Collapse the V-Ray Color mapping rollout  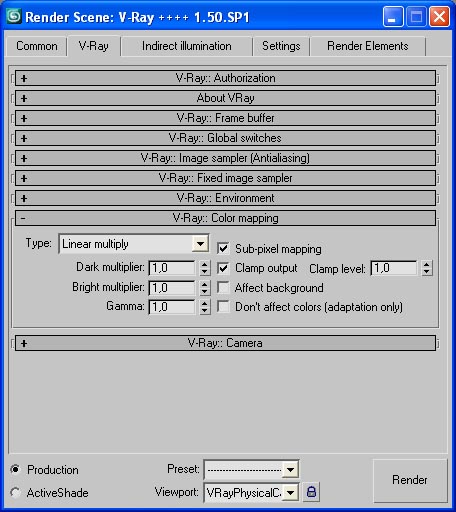225,218
